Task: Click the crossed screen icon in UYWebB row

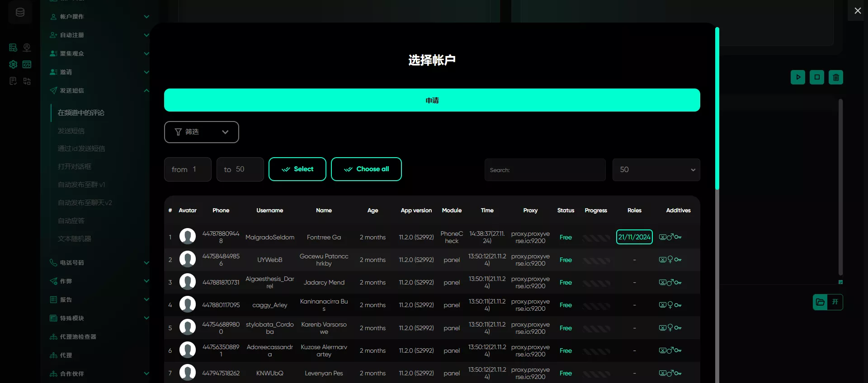Action: tap(663, 260)
